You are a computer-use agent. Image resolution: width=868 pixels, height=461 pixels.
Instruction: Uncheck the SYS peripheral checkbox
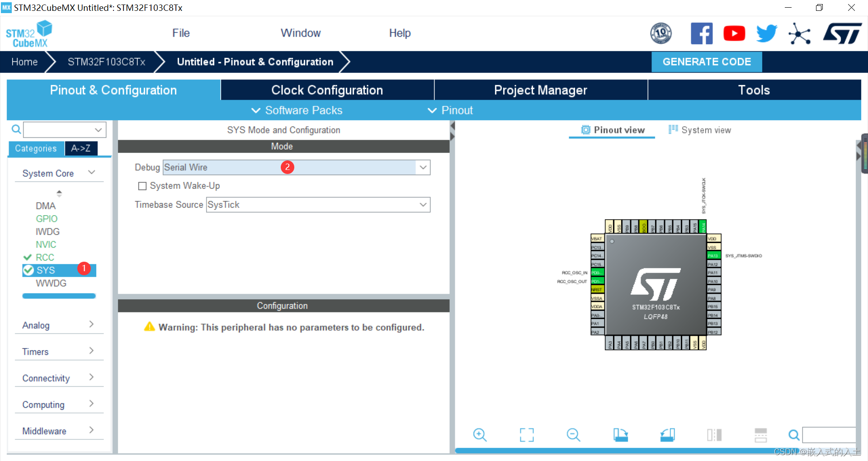click(x=28, y=270)
